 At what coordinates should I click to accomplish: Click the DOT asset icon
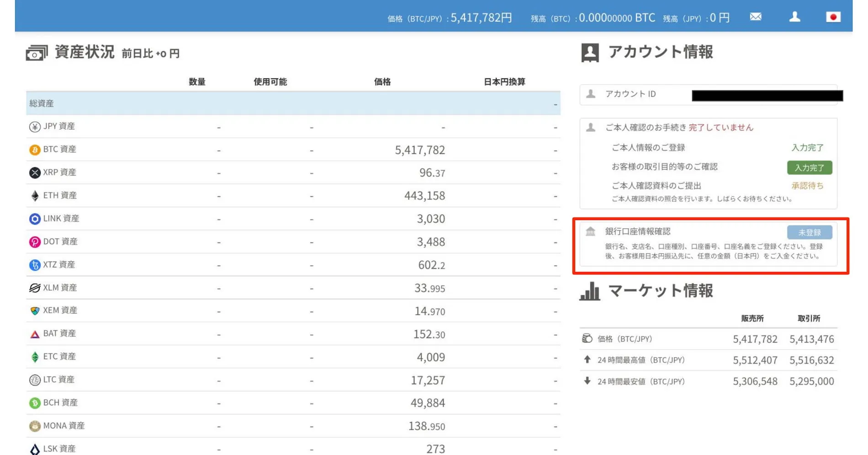(34, 241)
